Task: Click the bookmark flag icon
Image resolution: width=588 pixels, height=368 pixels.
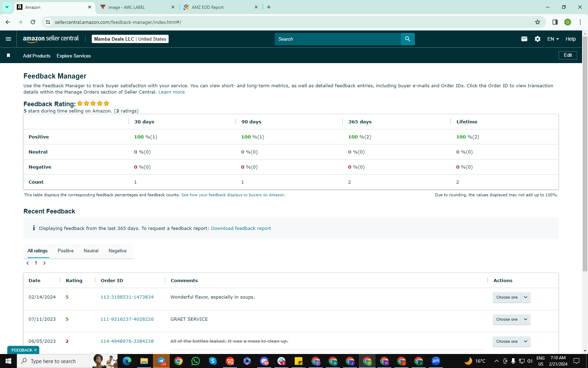Action: tap(8, 55)
